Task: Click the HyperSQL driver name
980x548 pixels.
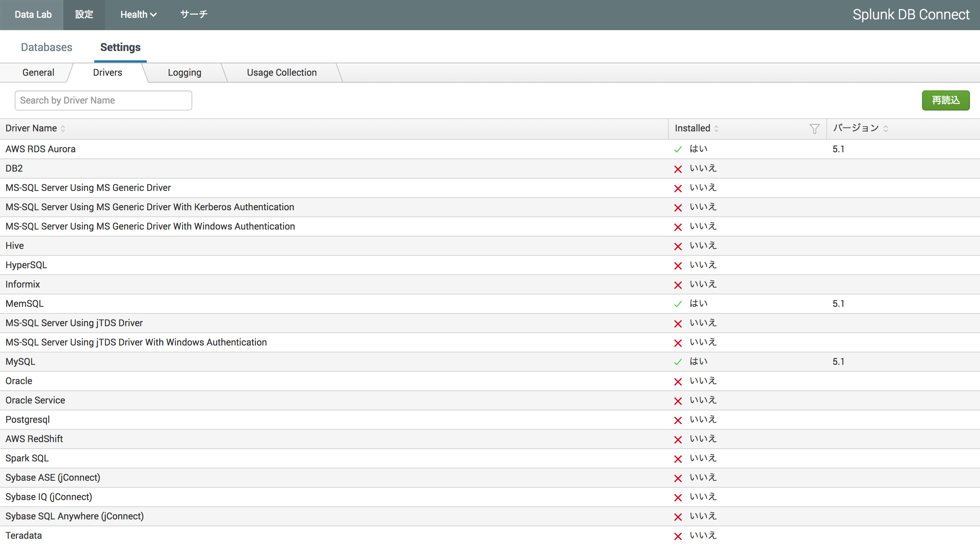Action: click(26, 265)
